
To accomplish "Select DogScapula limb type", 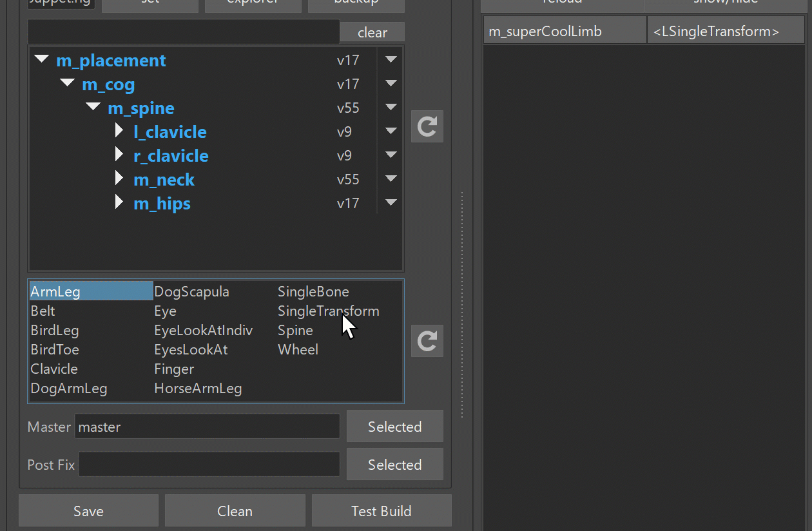I will coord(191,291).
